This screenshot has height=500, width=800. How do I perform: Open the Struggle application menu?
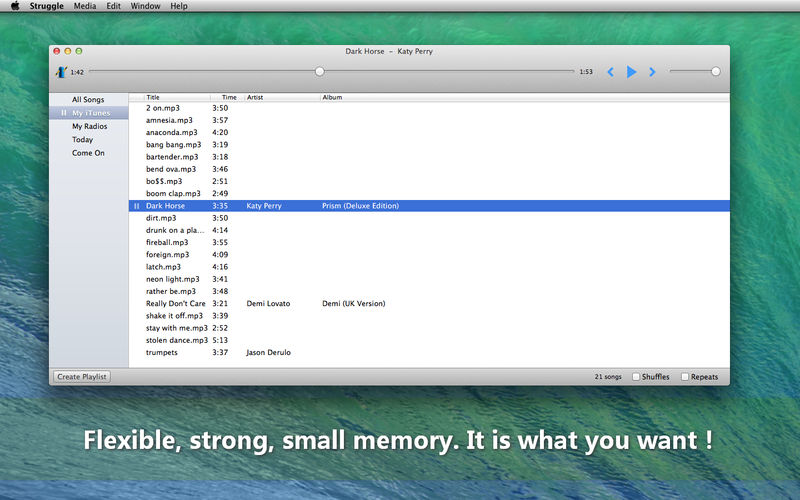pyautogui.click(x=46, y=6)
